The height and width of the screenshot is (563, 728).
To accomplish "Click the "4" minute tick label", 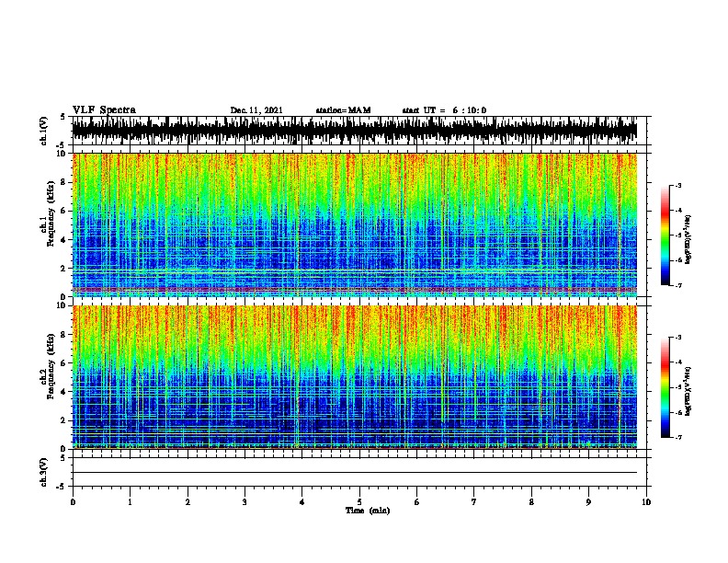I will point(301,502).
